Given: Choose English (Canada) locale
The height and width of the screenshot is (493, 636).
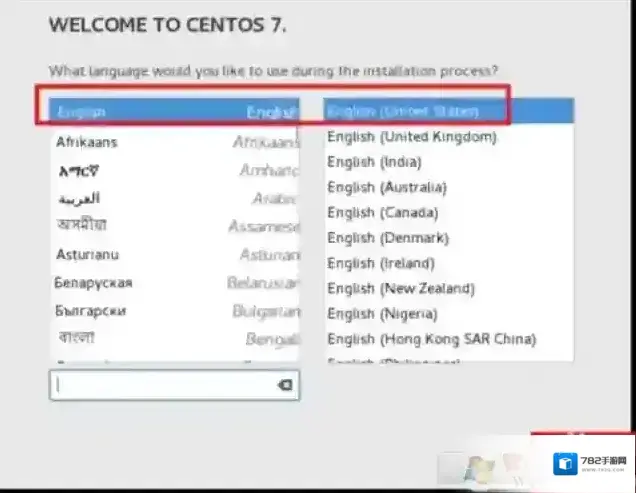Looking at the screenshot, I should click(x=447, y=212).
